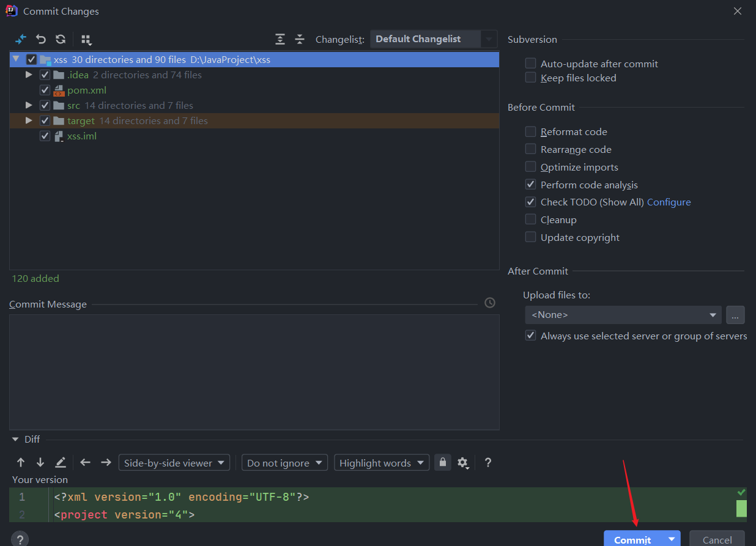Uncheck the src folder checkbox
The height and width of the screenshot is (546, 756).
click(x=45, y=106)
